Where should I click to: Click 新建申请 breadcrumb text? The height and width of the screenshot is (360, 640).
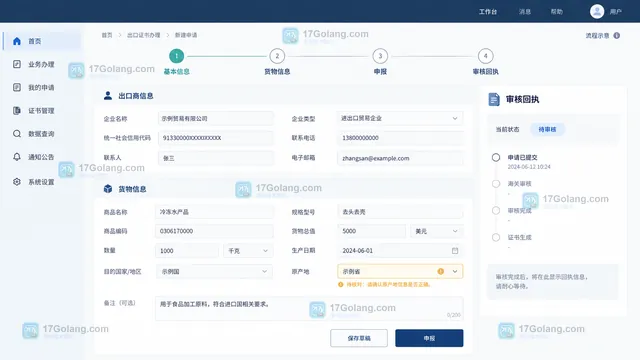[186, 35]
